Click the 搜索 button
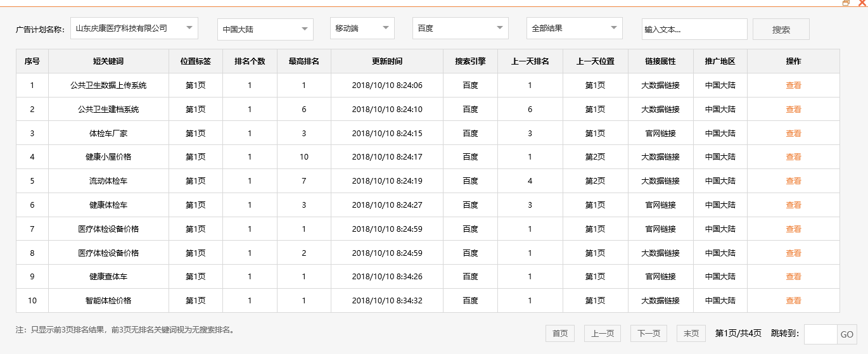This screenshot has width=868, height=354. (781, 29)
